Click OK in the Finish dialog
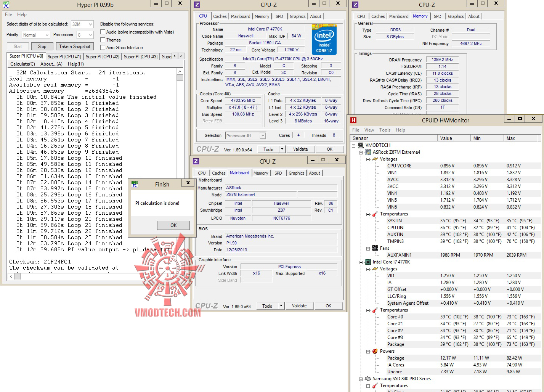The height and width of the screenshot is (392, 544). pos(173,225)
